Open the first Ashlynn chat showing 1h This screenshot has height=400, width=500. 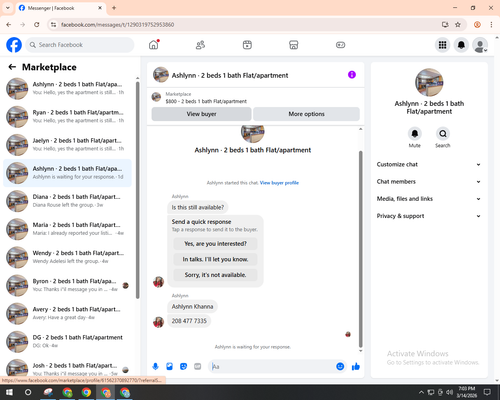click(x=67, y=88)
